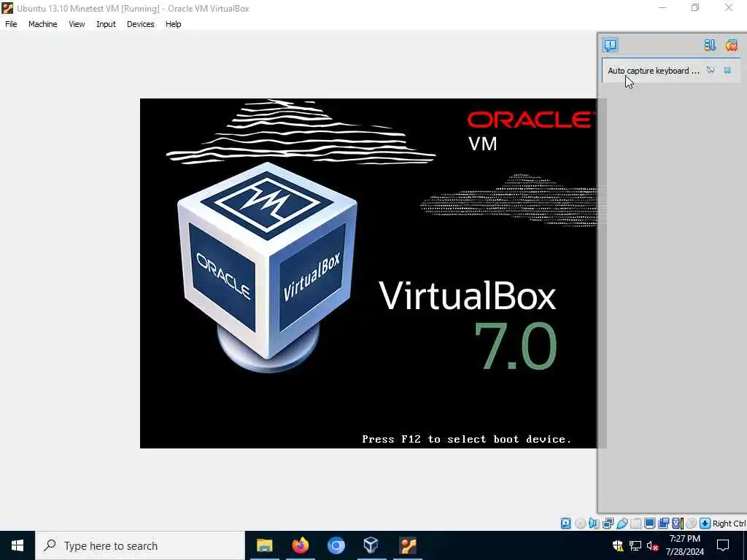Click the hard disk activity status icon
The width and height of the screenshot is (747, 560).
click(x=565, y=524)
